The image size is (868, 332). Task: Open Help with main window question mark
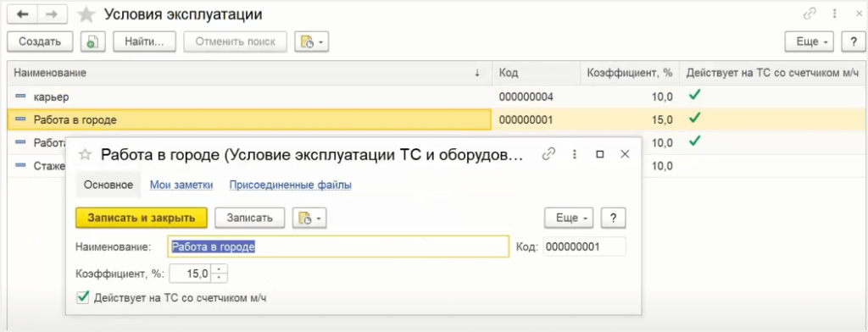click(x=854, y=41)
